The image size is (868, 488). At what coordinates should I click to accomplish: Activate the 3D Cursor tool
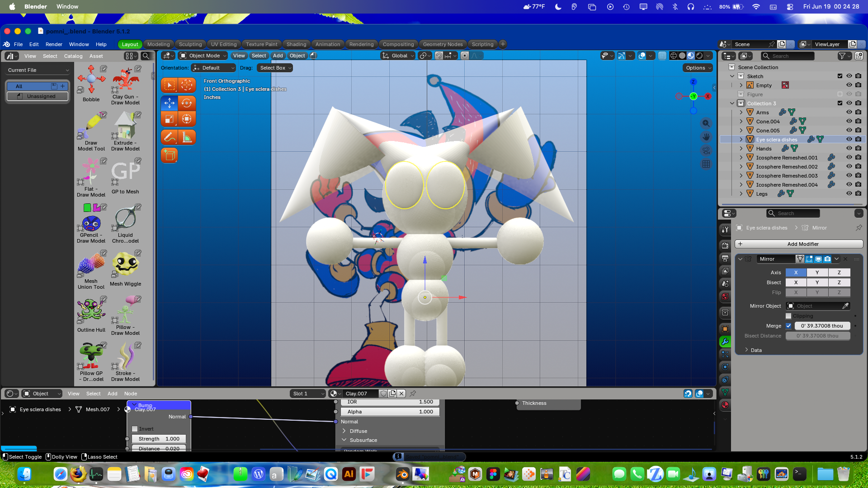click(x=186, y=85)
